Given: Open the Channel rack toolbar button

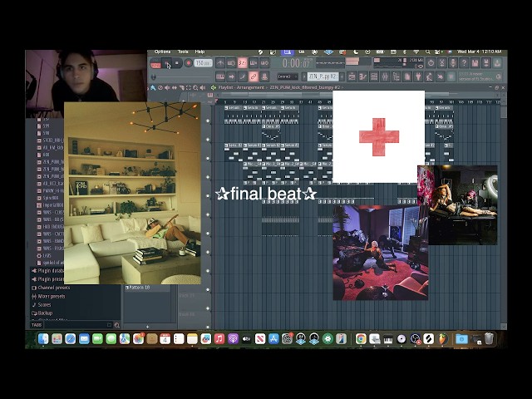Looking at the screenshot, I should pos(374,76).
